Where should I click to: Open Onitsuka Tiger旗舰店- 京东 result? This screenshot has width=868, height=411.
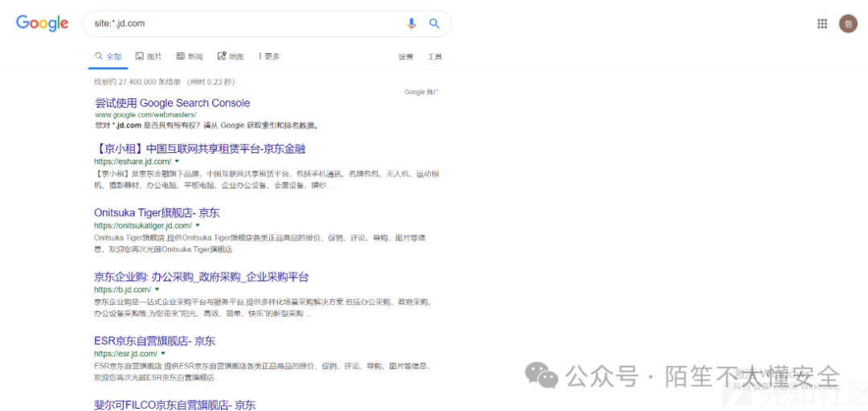(158, 212)
